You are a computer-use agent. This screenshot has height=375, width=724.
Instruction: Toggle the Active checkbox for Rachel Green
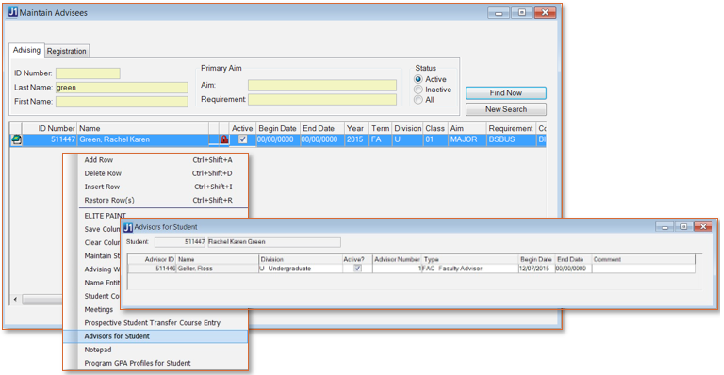242,140
